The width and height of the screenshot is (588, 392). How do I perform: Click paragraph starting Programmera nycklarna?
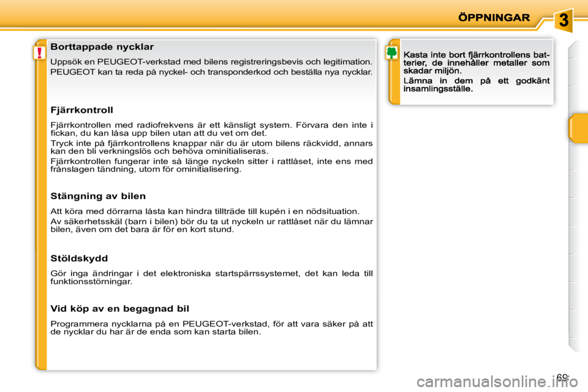[x=211, y=328]
